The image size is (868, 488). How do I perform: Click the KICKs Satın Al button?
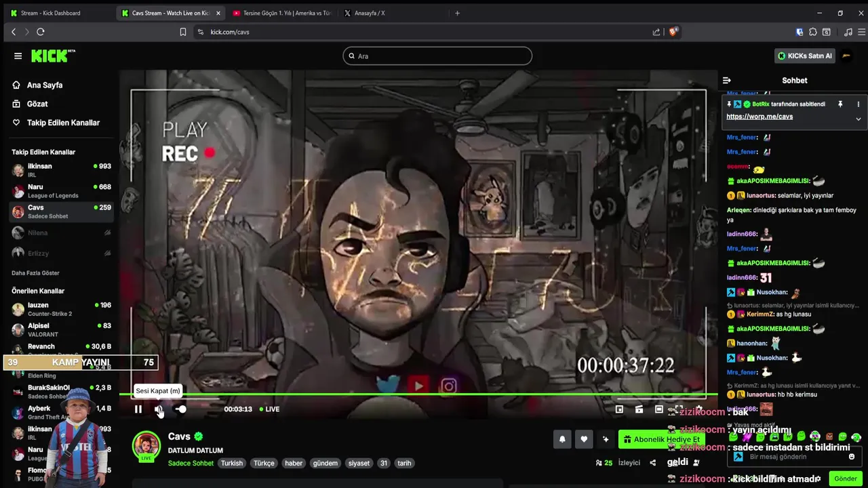pos(805,56)
